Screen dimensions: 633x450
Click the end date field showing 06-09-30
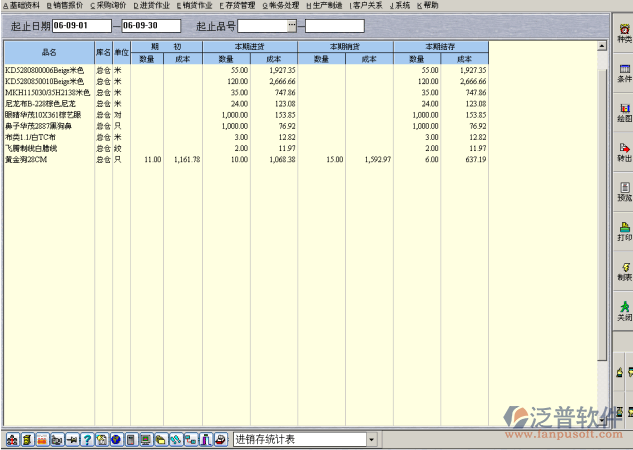(x=150, y=25)
